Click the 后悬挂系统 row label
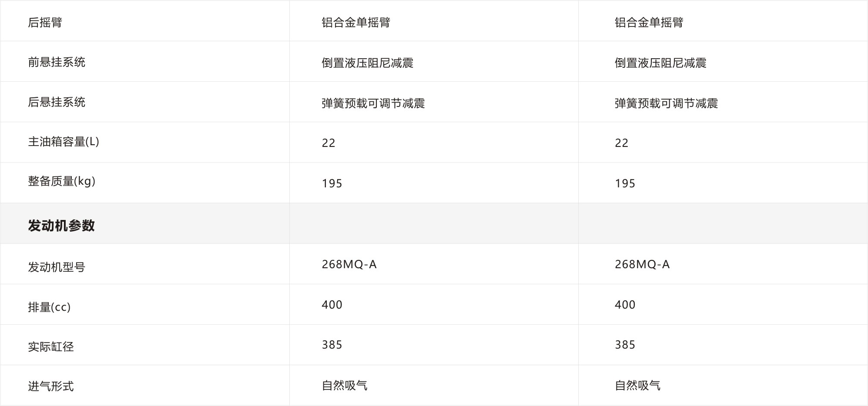Screen dimensions: 868x406 [x=57, y=102]
